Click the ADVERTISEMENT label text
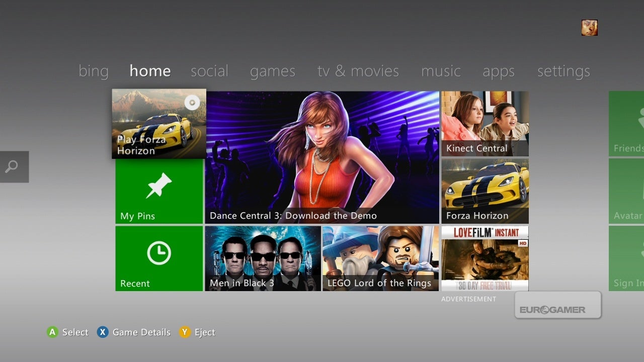 [469, 299]
